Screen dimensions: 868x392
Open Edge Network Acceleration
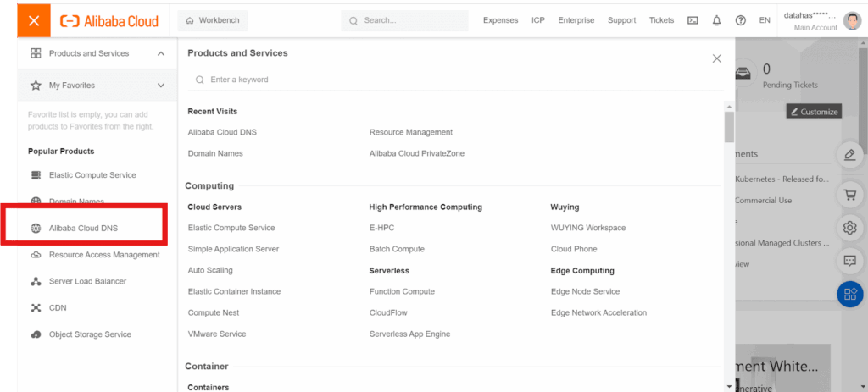599,313
